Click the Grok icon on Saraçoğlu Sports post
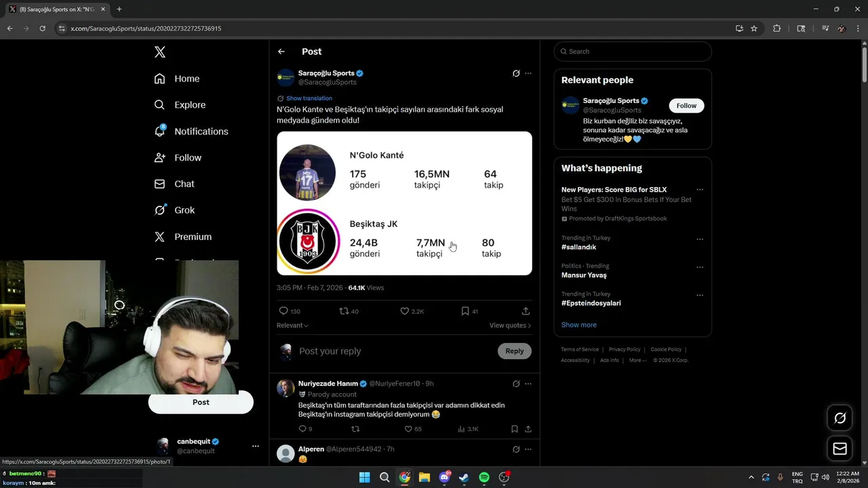This screenshot has height=488, width=868. click(x=516, y=73)
